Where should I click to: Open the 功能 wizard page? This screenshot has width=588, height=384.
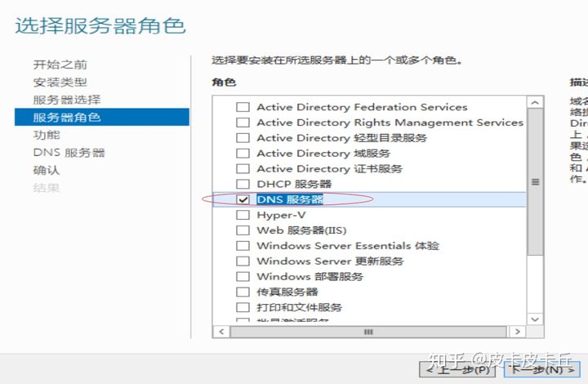(46, 135)
